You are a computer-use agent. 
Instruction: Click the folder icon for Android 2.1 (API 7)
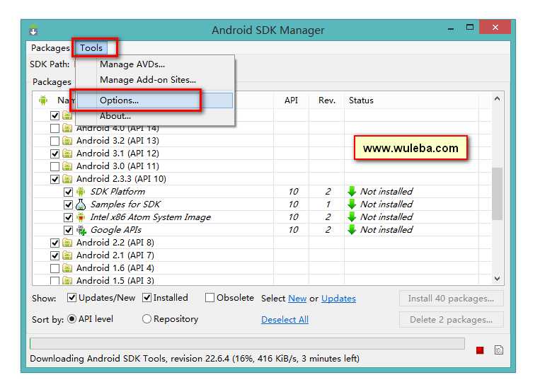pos(67,255)
